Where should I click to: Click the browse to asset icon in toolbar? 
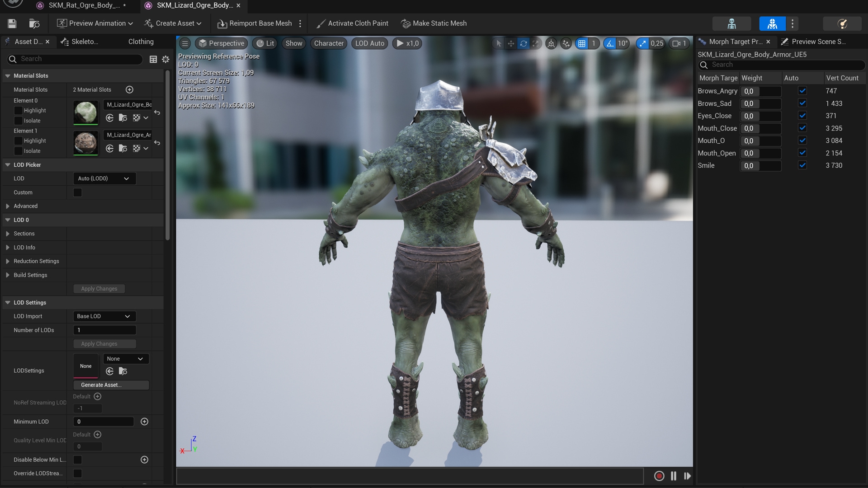click(x=34, y=23)
